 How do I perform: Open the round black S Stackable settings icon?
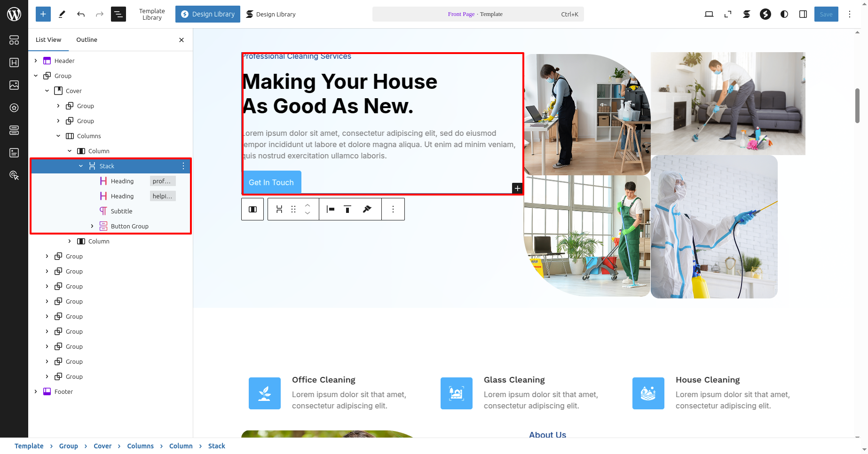pos(765,14)
